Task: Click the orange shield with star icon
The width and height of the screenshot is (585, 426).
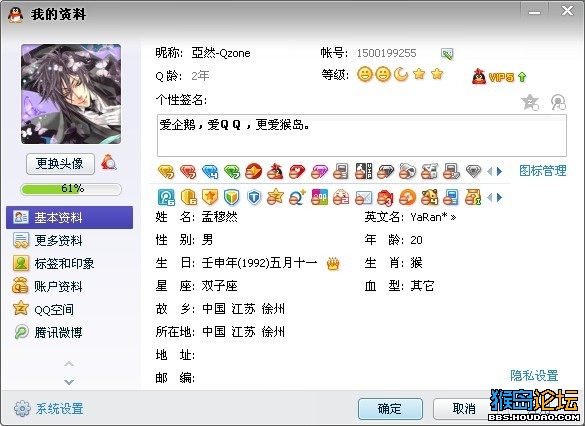Action: (x=210, y=197)
